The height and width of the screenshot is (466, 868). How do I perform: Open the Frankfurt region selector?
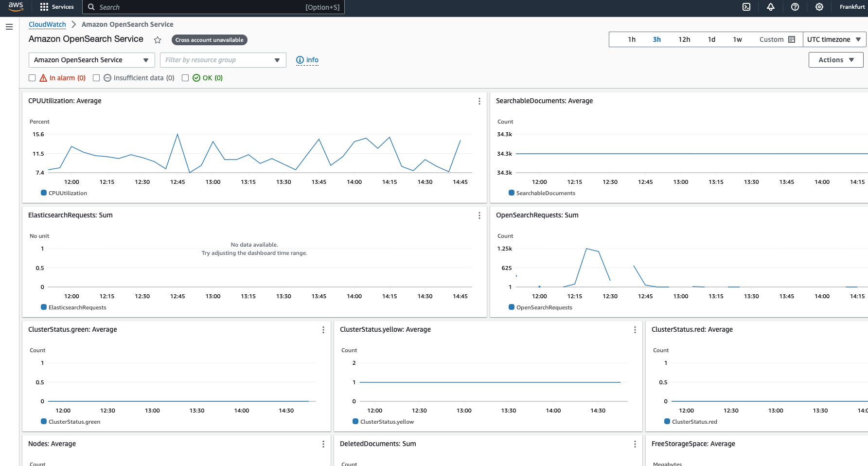852,7
